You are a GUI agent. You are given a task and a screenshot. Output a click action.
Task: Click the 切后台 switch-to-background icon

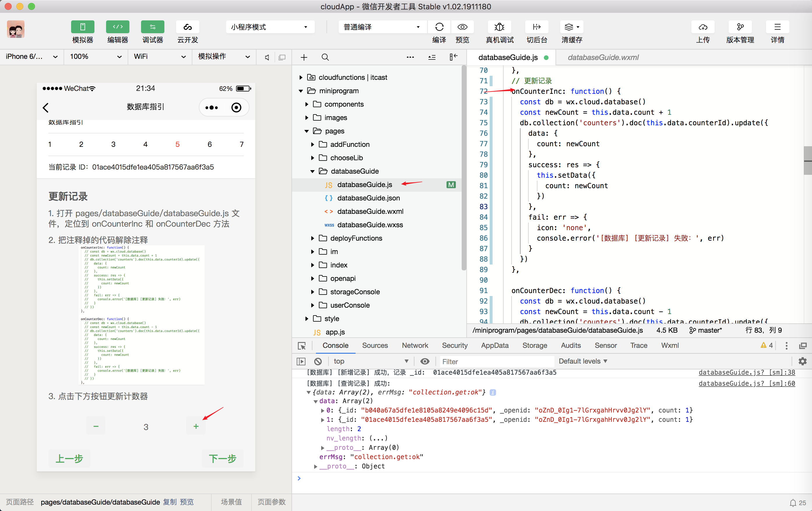(x=537, y=27)
